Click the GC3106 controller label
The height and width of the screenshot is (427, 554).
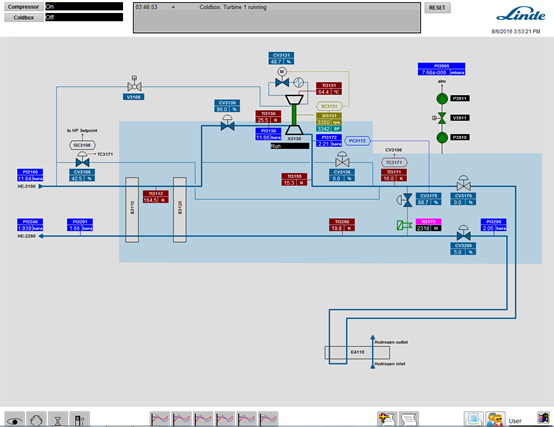pos(82,145)
